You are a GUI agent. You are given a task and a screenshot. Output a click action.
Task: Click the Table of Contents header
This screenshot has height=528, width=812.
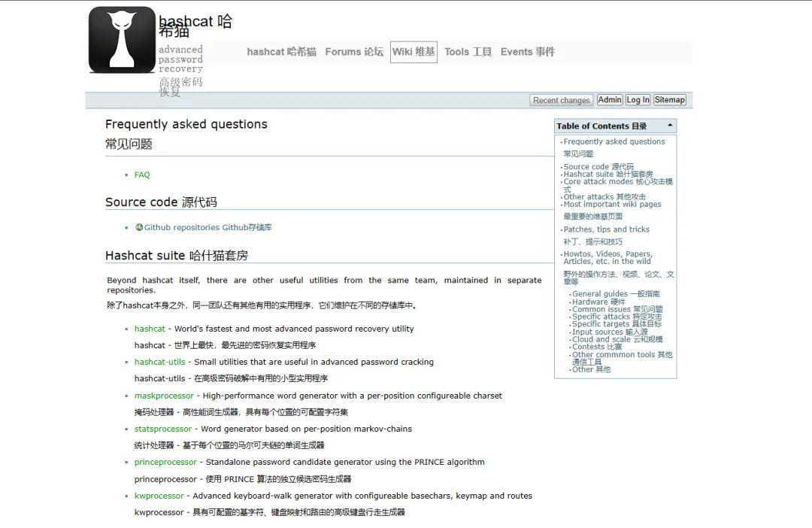click(x=615, y=126)
